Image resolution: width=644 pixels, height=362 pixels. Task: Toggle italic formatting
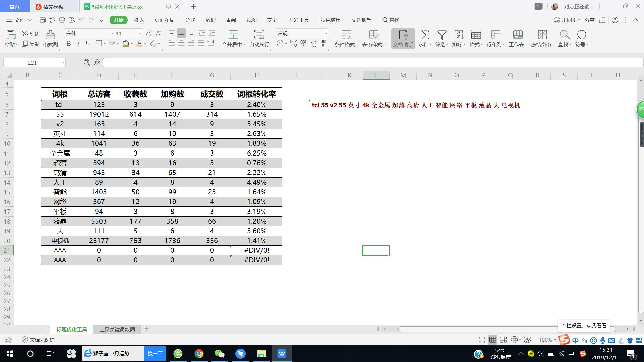[78, 43]
